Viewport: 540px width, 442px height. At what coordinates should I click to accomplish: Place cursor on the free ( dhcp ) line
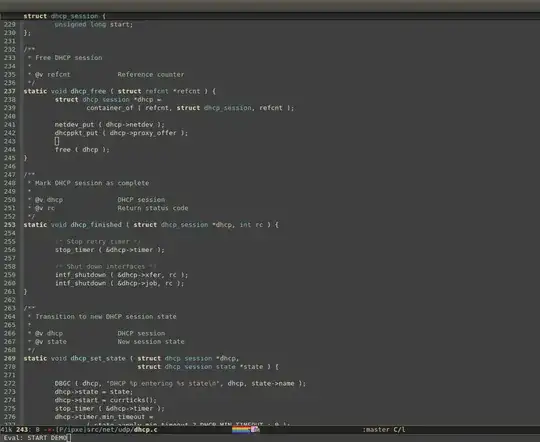(82, 150)
